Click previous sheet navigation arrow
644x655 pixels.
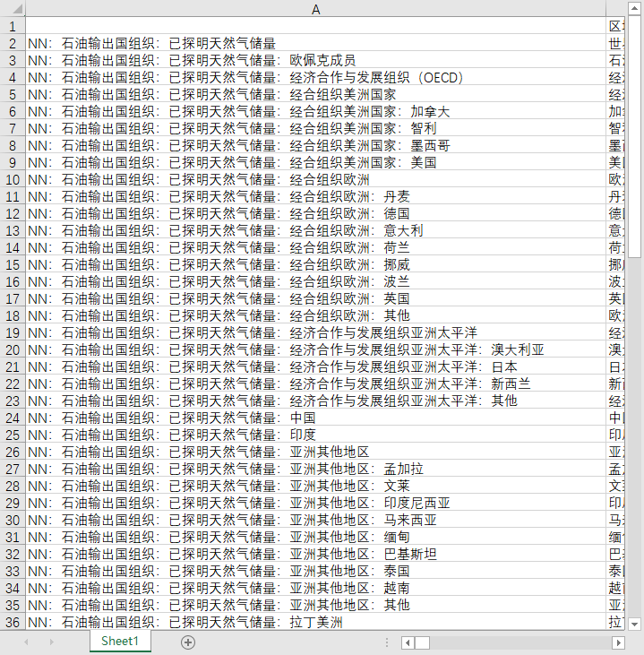pos(26,642)
